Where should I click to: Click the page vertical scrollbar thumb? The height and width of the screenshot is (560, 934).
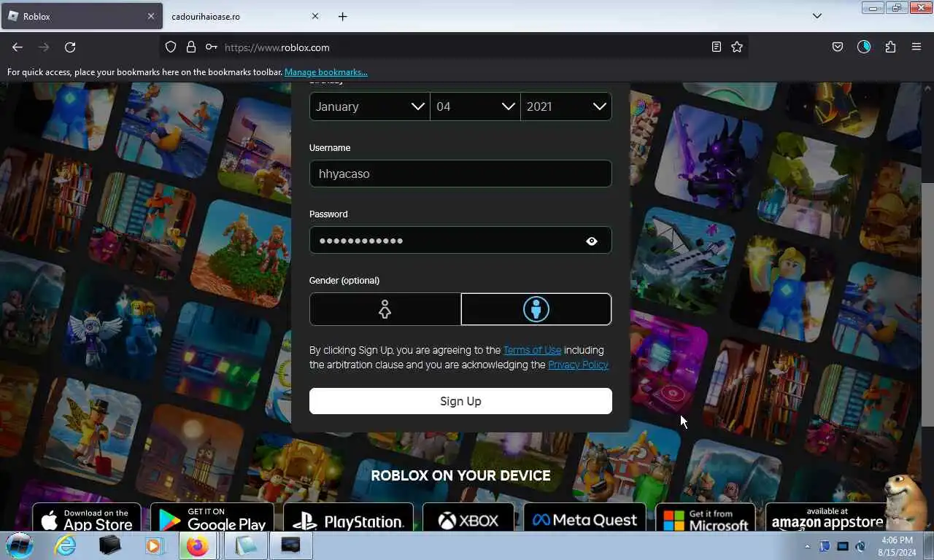pos(927,304)
